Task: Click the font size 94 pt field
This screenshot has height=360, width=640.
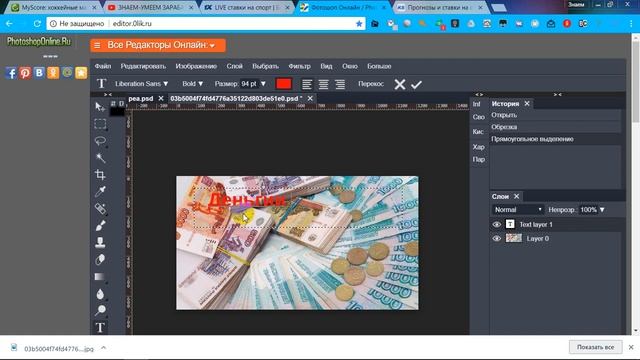Action: click(x=249, y=84)
